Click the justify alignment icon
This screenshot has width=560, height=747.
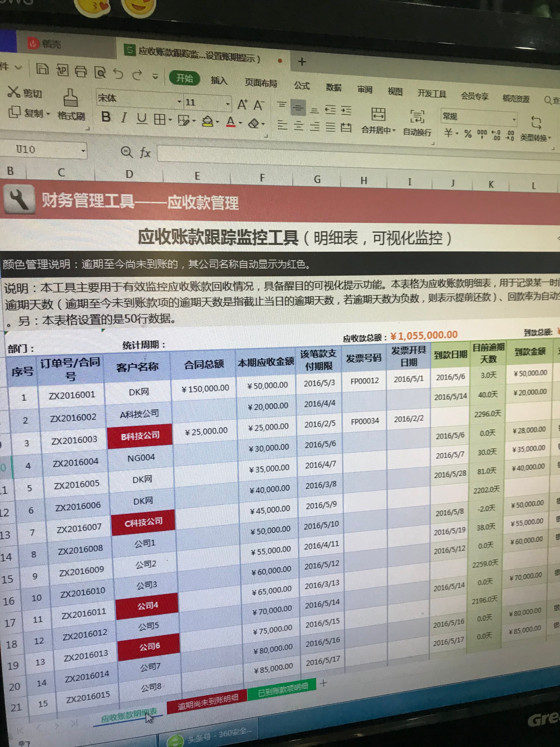point(331,127)
